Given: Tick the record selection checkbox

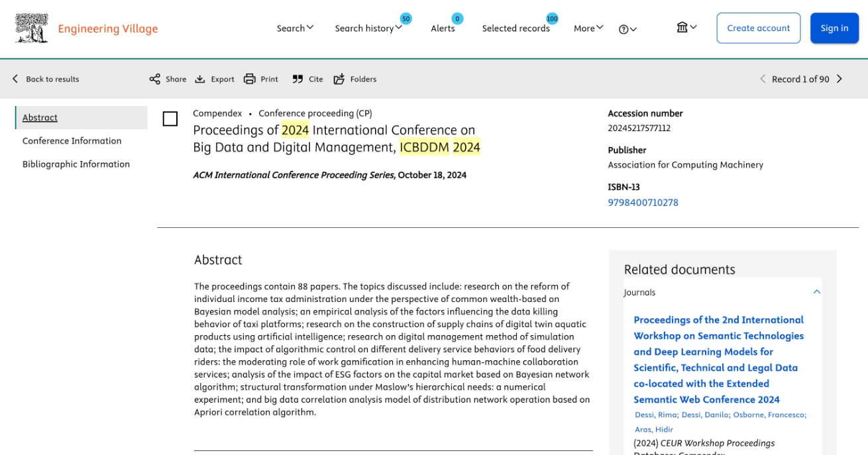Looking at the screenshot, I should point(170,119).
